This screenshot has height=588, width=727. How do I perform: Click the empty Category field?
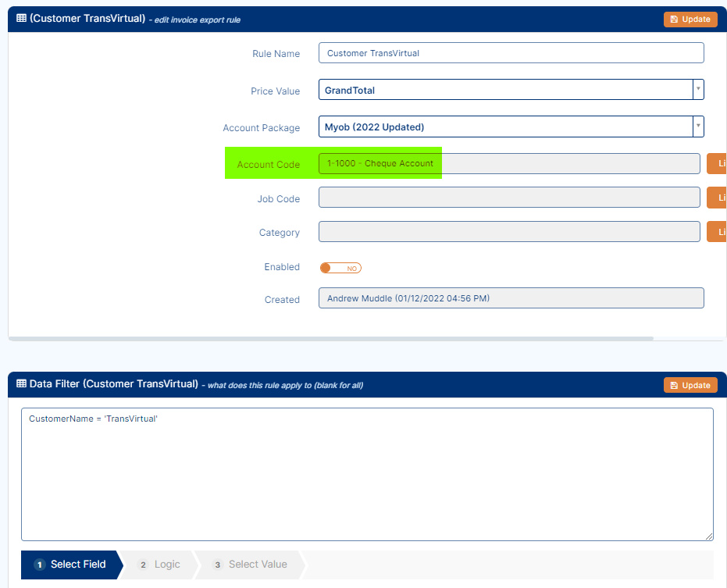click(x=508, y=232)
